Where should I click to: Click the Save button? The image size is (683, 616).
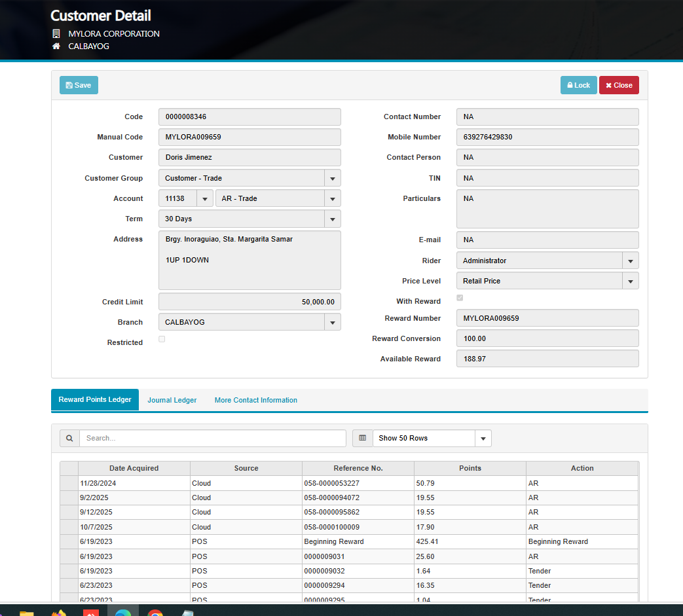point(79,85)
